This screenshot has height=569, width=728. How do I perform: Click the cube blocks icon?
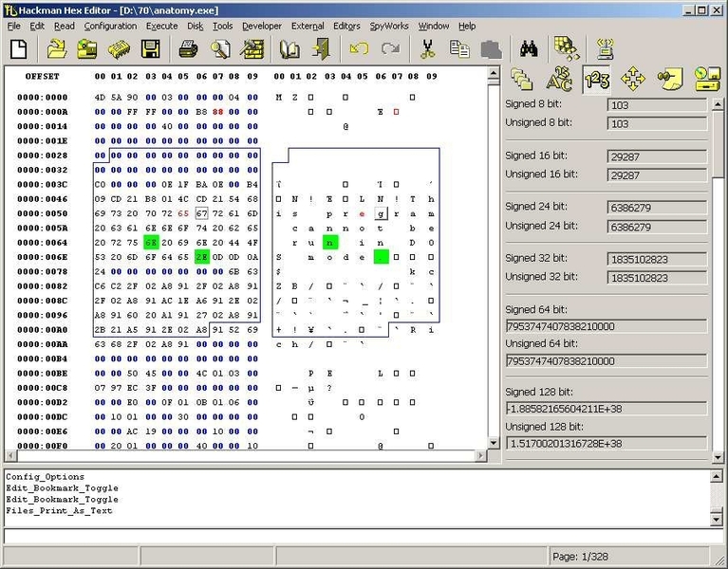pyautogui.click(x=567, y=48)
